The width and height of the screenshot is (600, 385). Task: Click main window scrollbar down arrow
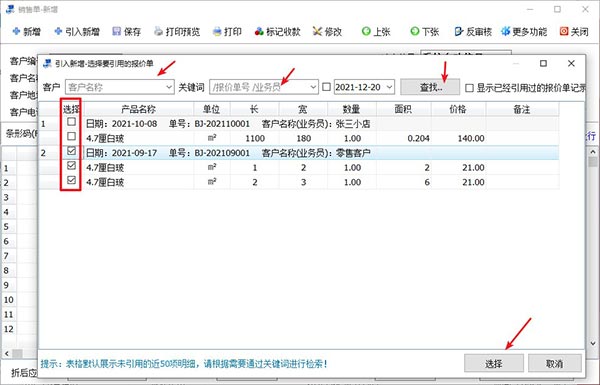point(593,343)
